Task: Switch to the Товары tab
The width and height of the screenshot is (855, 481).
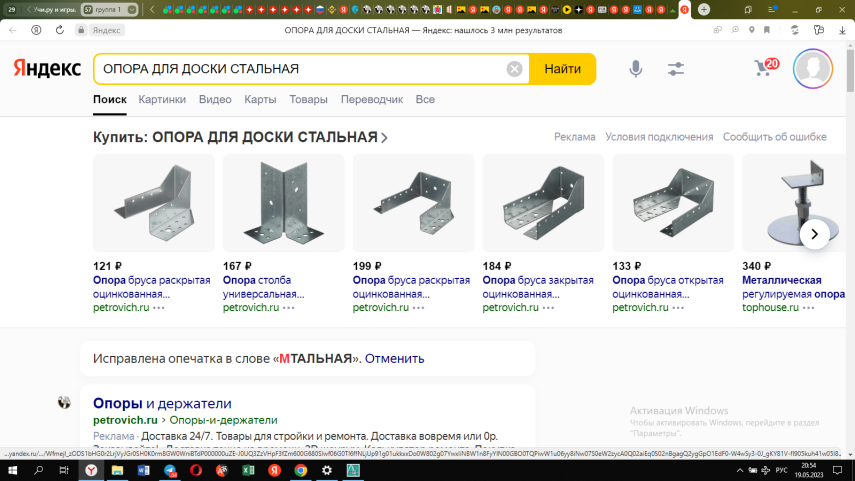Action: 308,99
